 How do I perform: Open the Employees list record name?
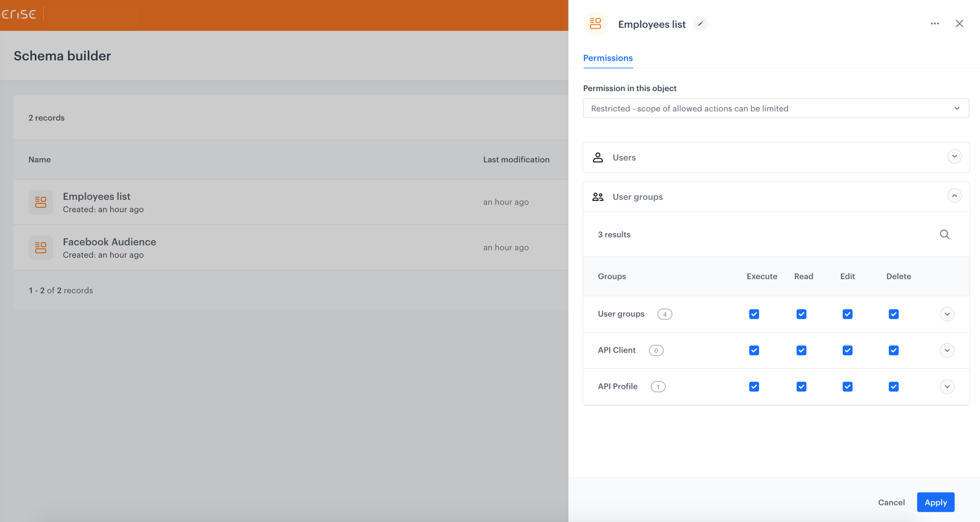click(x=97, y=196)
